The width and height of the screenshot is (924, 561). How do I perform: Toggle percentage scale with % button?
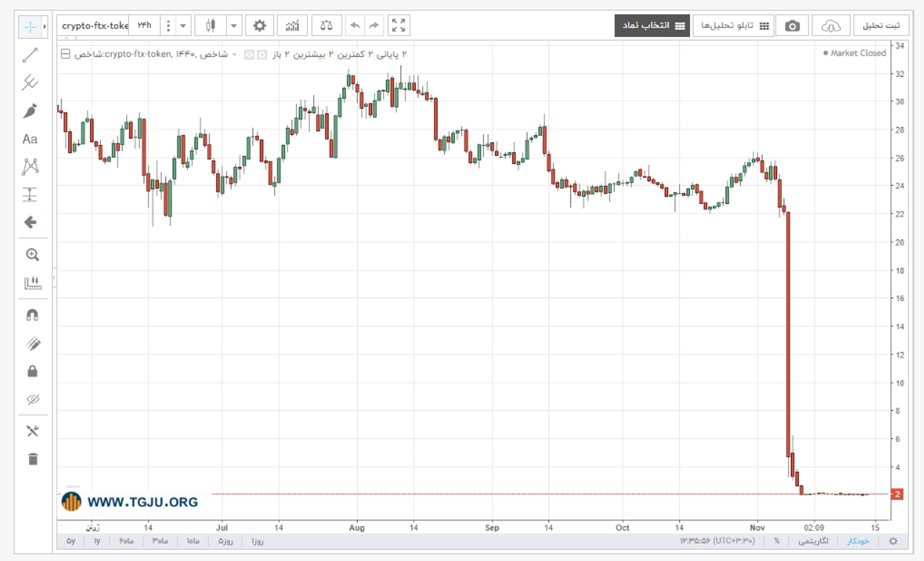(x=777, y=541)
